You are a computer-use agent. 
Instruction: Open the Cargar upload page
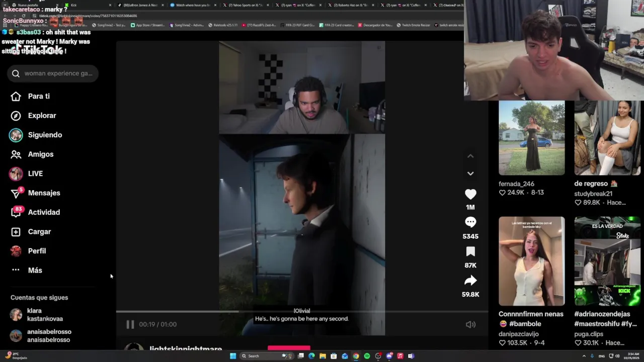31,232
